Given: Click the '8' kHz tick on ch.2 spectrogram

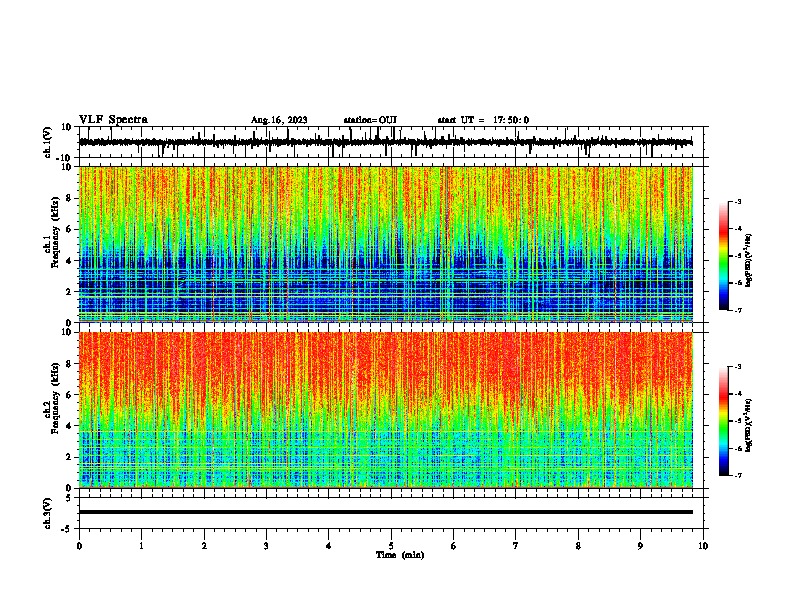Looking at the screenshot, I should tap(69, 364).
